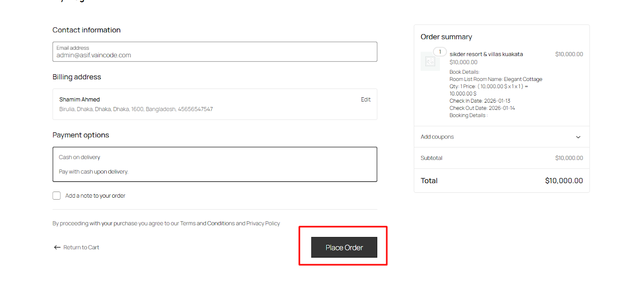Click the Place Order button
644x293 pixels.
coord(344,248)
